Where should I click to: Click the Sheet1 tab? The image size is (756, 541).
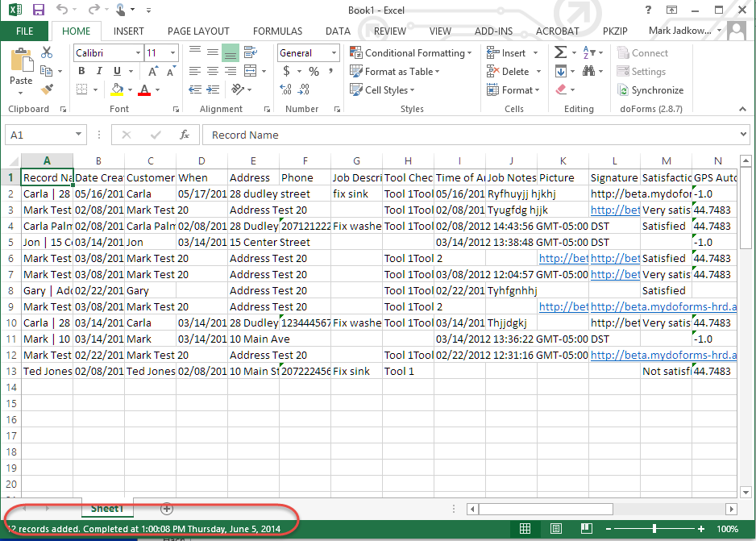[107, 508]
